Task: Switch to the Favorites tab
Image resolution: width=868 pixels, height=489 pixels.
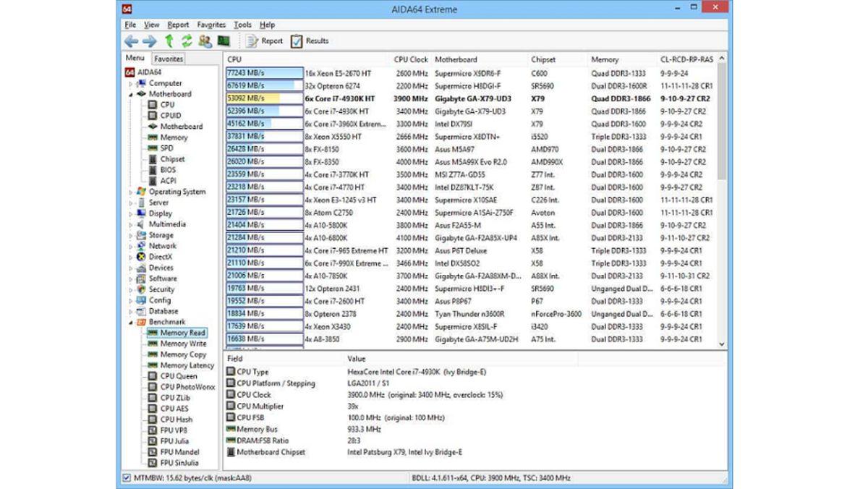Action: [168, 59]
